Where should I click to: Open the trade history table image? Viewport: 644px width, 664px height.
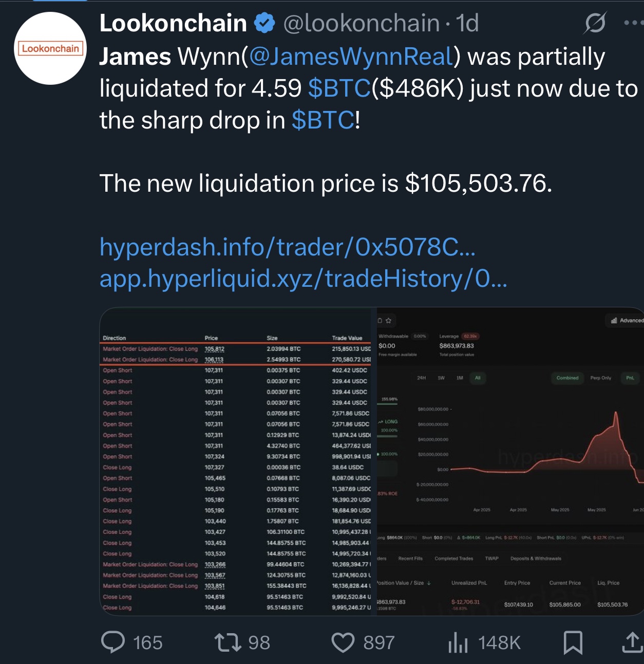[238, 461]
